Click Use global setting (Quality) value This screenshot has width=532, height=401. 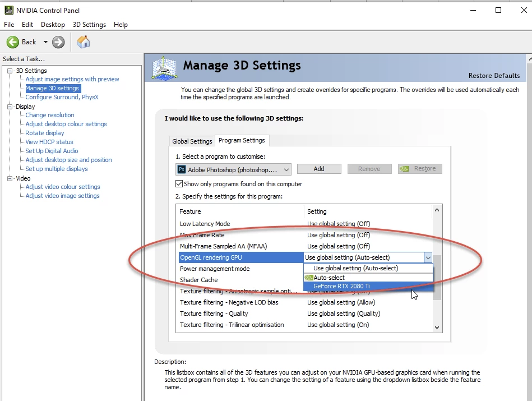[x=344, y=314]
